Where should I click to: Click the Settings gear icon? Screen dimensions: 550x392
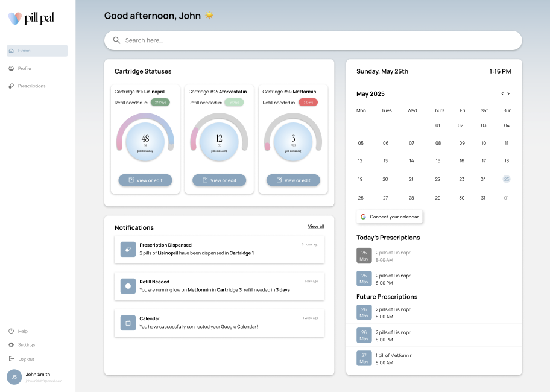[x=11, y=345]
